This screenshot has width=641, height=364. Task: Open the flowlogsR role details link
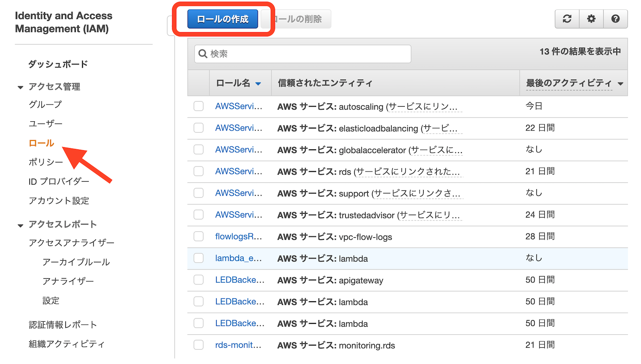pyautogui.click(x=239, y=236)
